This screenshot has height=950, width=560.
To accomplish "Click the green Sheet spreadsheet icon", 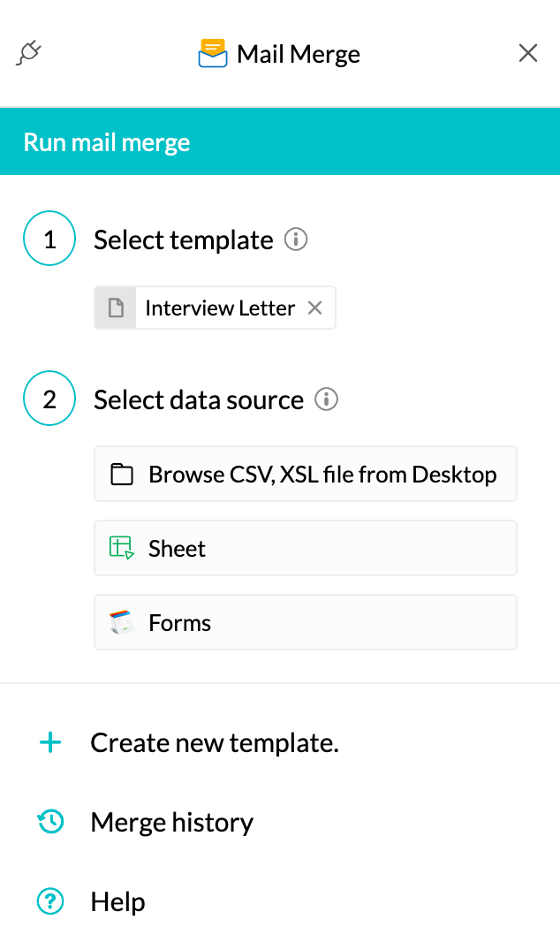I will (122, 548).
